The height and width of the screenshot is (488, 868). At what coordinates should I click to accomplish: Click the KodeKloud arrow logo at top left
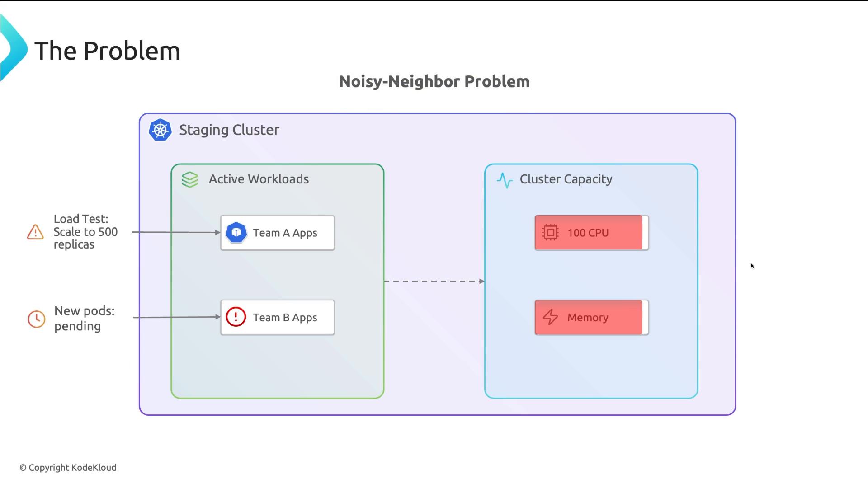14,48
